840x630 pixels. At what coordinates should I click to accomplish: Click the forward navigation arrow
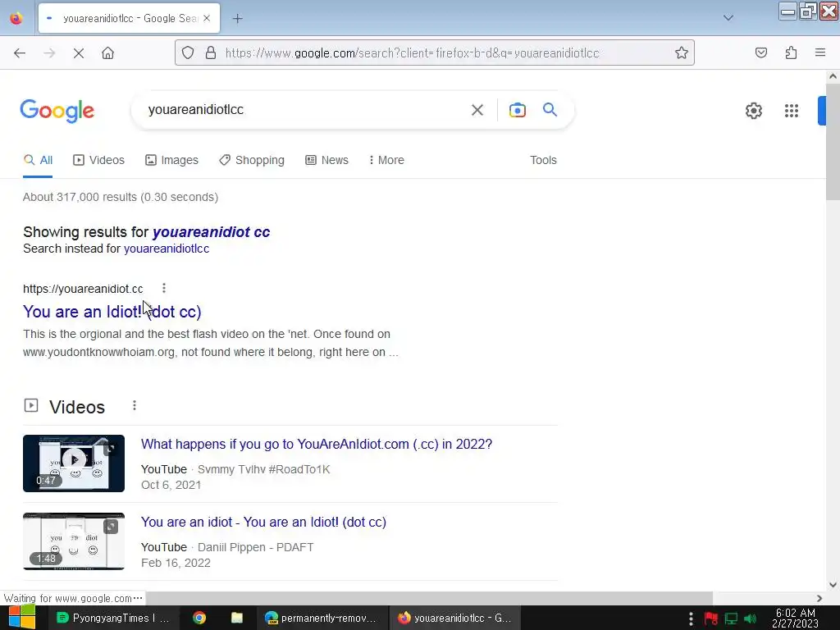[x=49, y=53]
